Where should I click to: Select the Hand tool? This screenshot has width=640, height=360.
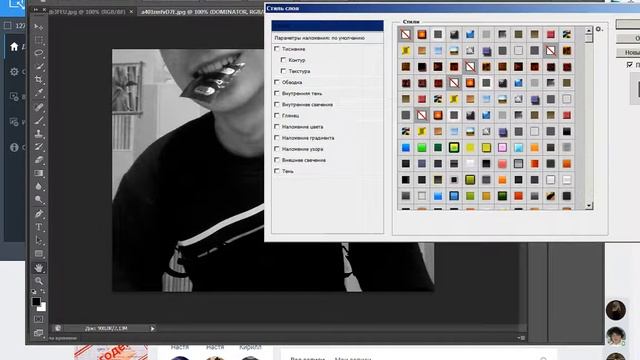pos(39,268)
